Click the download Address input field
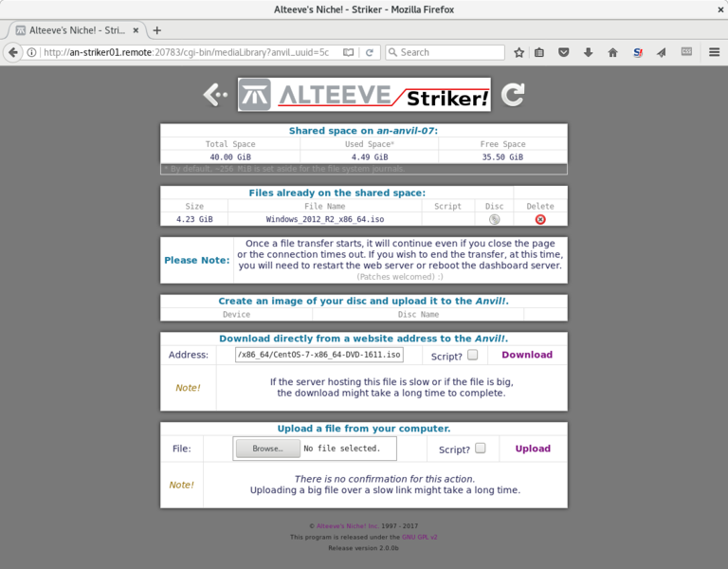The width and height of the screenshot is (728, 569). pos(319,355)
